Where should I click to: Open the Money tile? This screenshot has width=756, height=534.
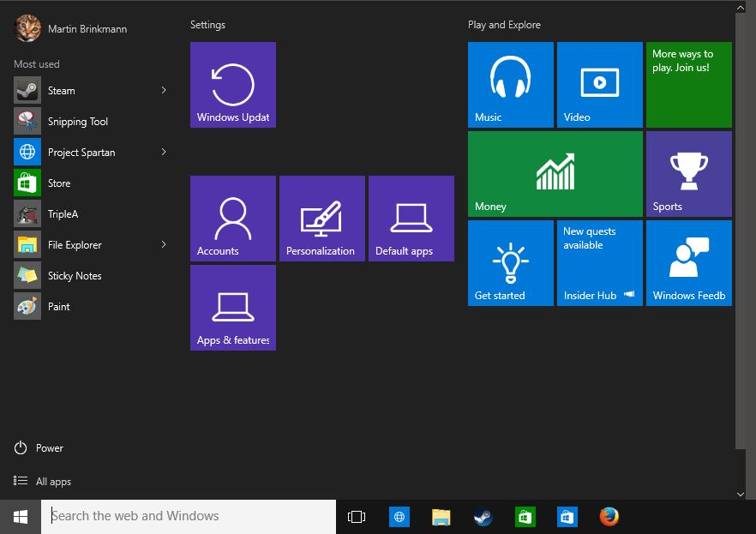[555, 174]
